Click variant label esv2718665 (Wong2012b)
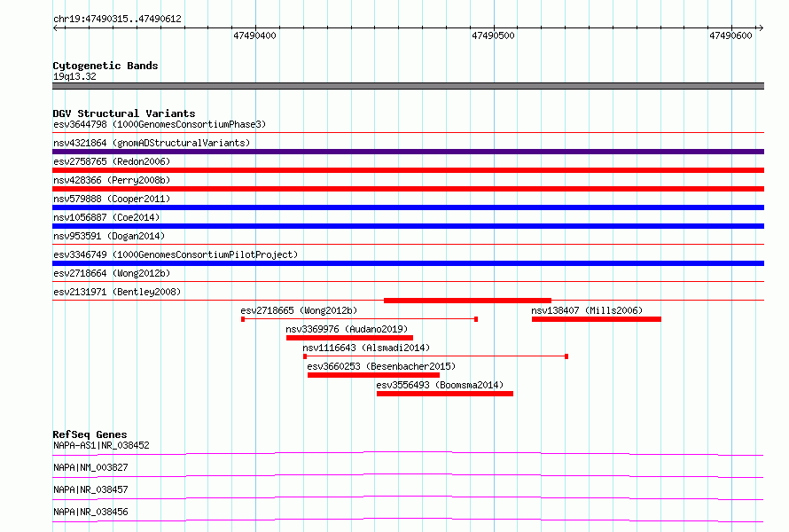 (299, 310)
